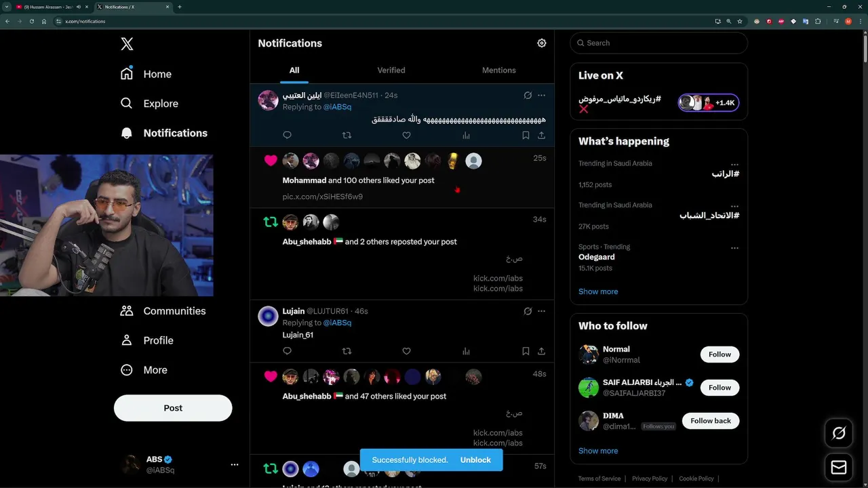
Task: Open Odegaard trending topic
Action: 597,258
